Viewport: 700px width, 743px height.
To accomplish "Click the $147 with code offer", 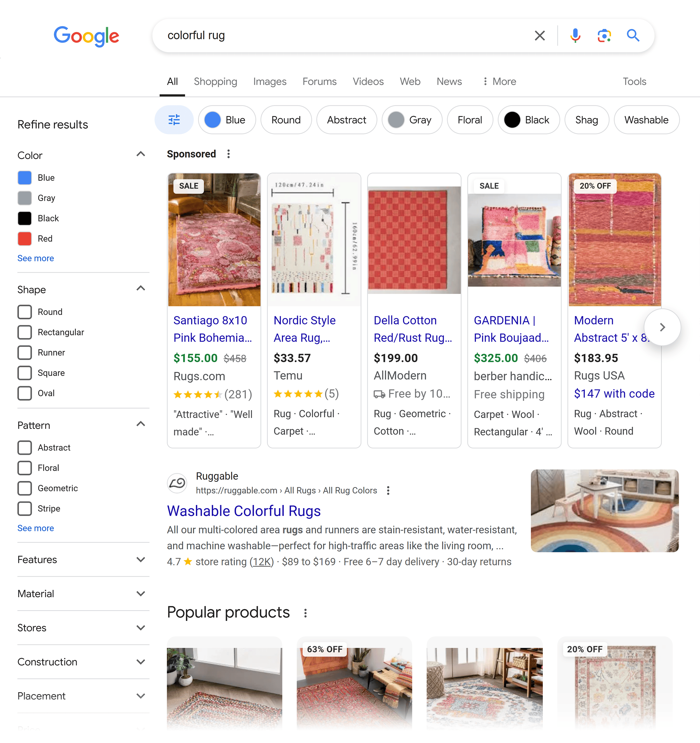I will pyautogui.click(x=614, y=394).
